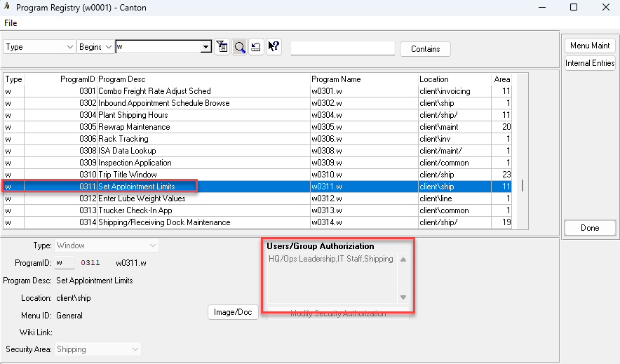Select row ISA Data Lookup
Viewport: 620px width, 364px height.
257,151
